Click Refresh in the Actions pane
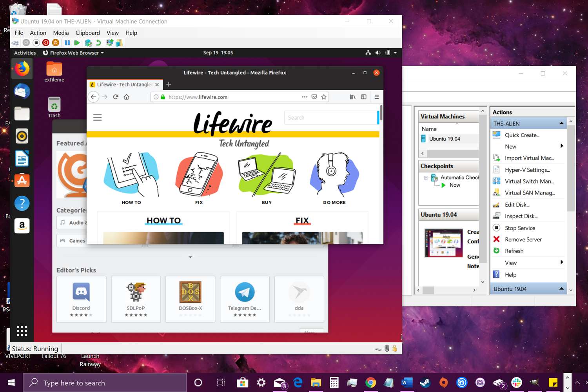 pos(515,251)
